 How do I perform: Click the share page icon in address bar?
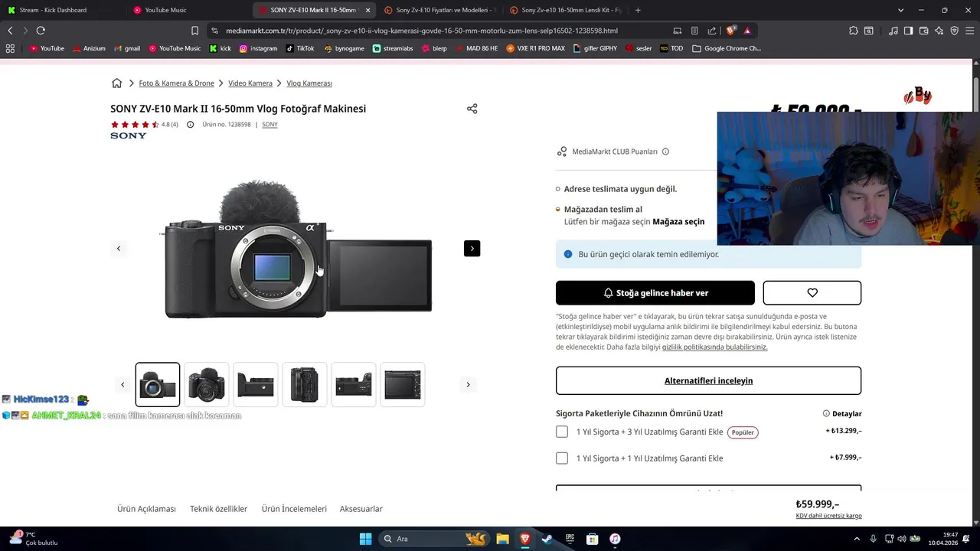(711, 31)
